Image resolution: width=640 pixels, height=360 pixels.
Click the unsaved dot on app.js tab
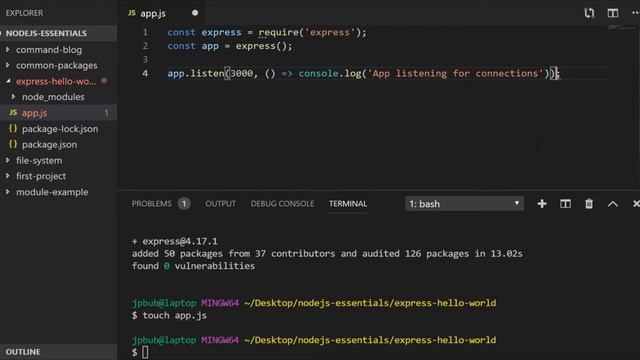coord(195,13)
